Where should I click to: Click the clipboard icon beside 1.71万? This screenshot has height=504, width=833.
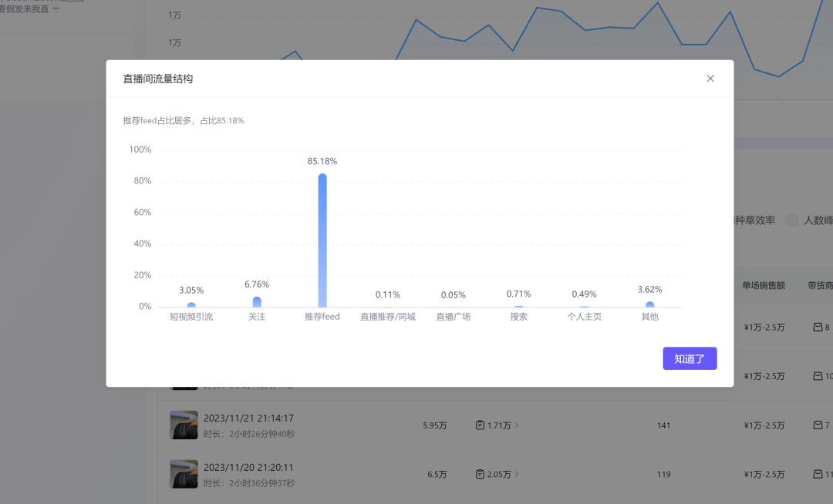coord(480,425)
